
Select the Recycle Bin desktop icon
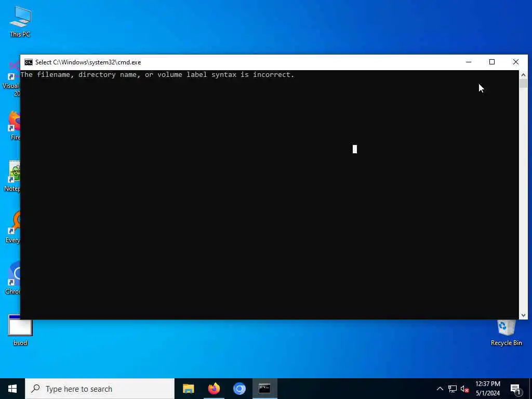506,332
